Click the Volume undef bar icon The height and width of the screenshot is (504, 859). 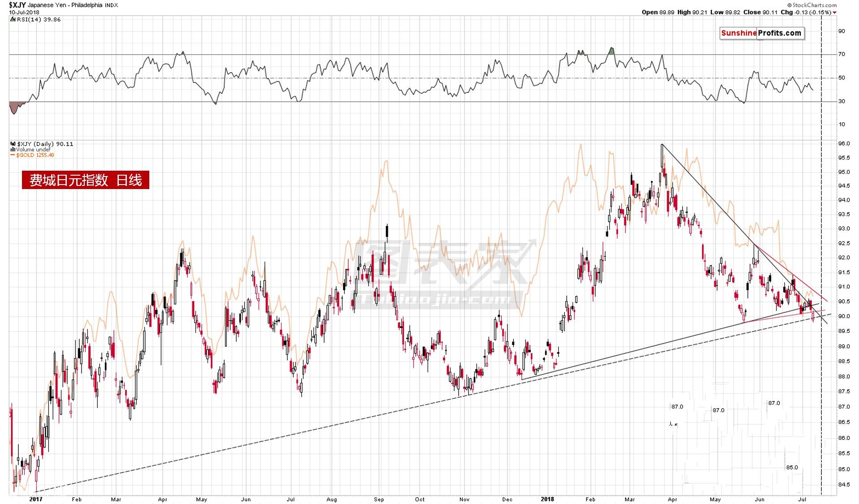click(13, 150)
